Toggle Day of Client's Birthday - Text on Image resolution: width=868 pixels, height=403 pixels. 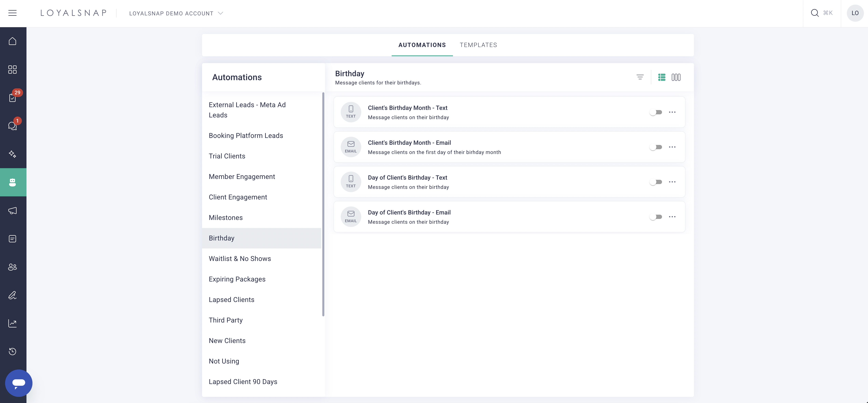pos(656,182)
